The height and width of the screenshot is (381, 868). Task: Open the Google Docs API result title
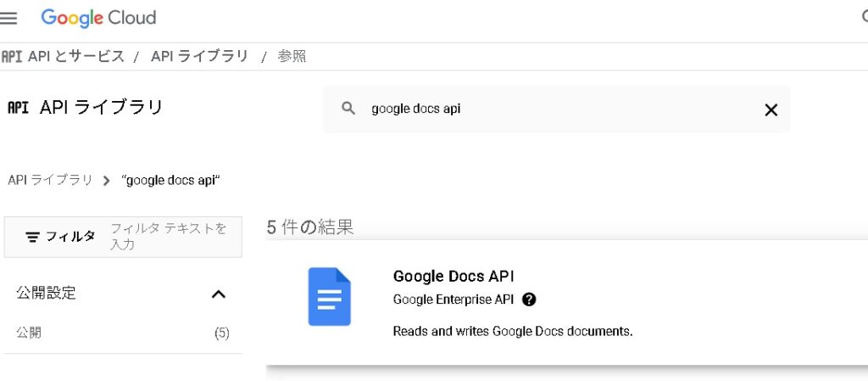pos(453,276)
